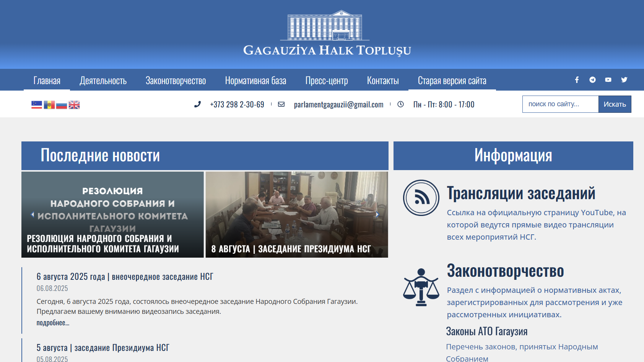Open the Пресс-центр menu
The width and height of the screenshot is (644, 362).
[327, 81]
